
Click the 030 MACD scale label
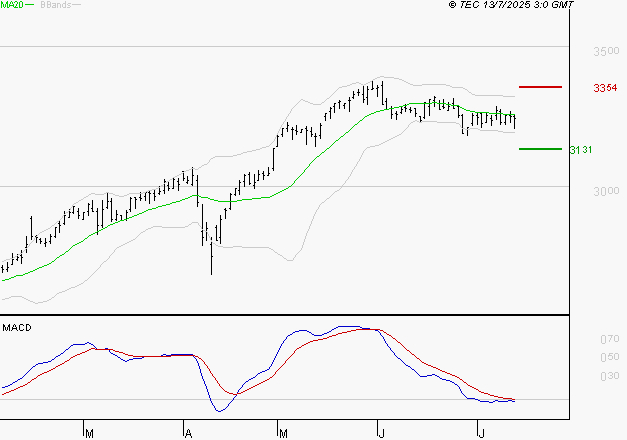click(x=610, y=376)
